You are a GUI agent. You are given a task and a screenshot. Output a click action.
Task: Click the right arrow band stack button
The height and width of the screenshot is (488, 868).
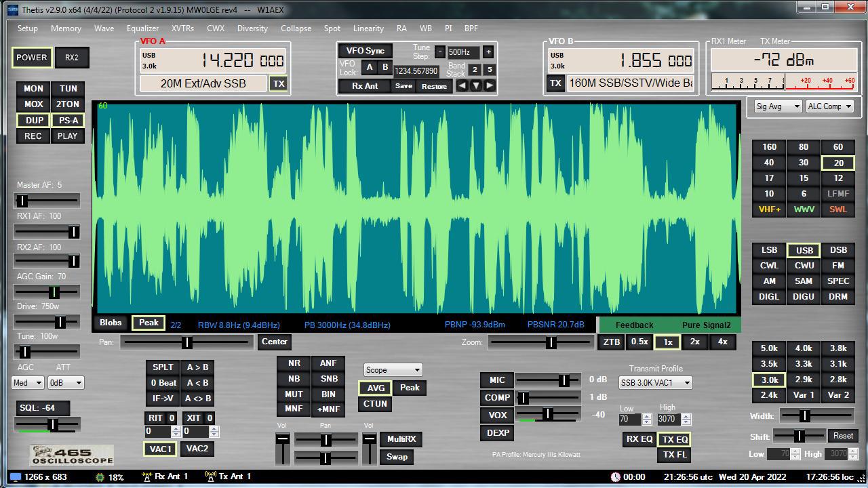(x=490, y=85)
